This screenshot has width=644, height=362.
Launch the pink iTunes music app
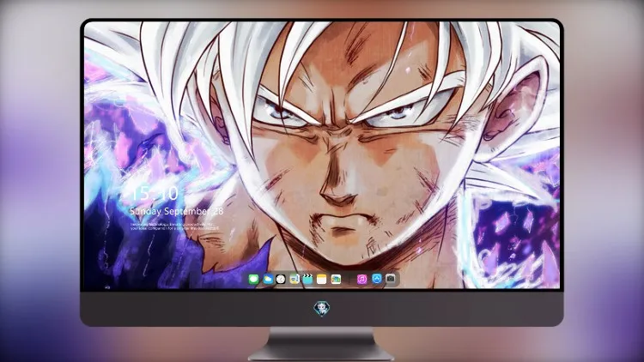(362, 279)
